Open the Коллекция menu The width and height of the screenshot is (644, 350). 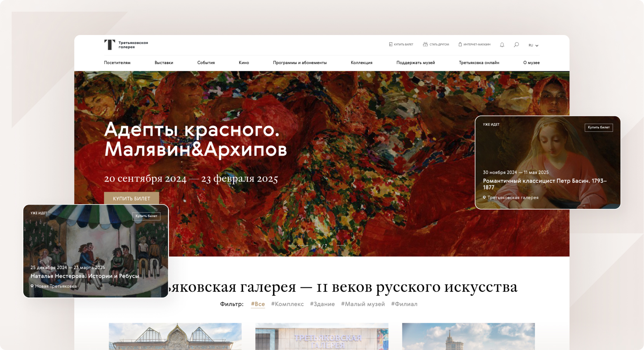(362, 63)
